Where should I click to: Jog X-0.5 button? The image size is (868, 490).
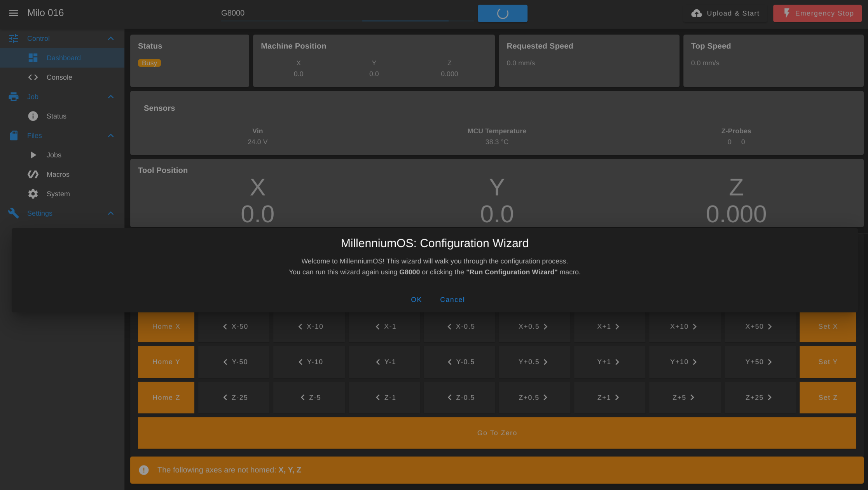point(459,327)
